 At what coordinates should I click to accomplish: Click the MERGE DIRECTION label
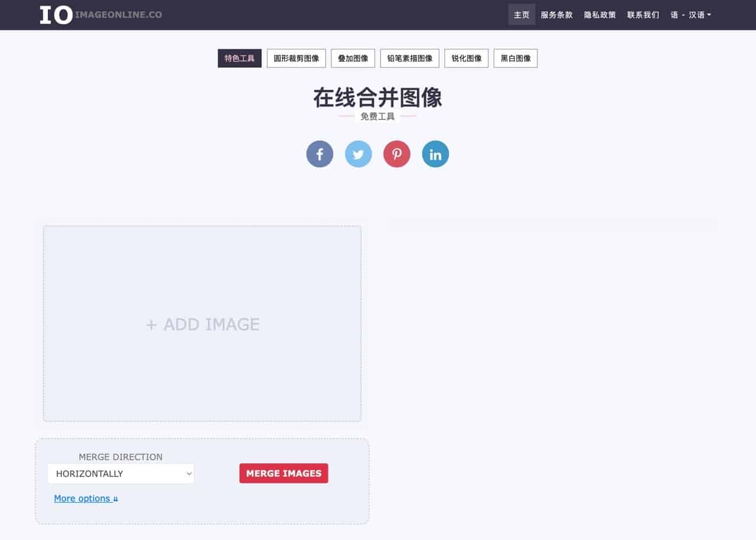120,457
